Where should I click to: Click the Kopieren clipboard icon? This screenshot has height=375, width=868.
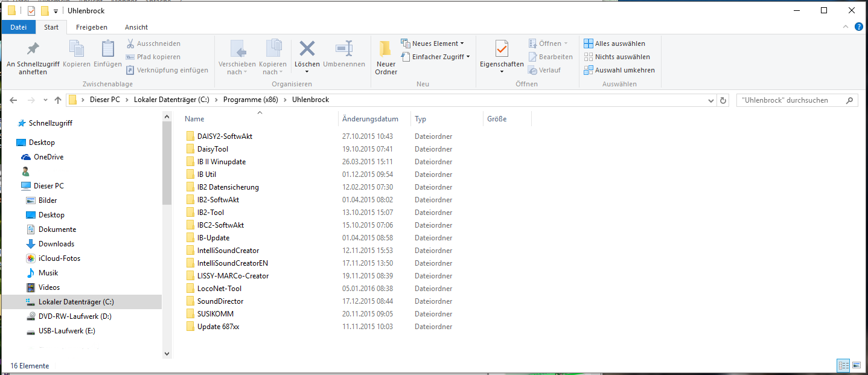click(77, 48)
